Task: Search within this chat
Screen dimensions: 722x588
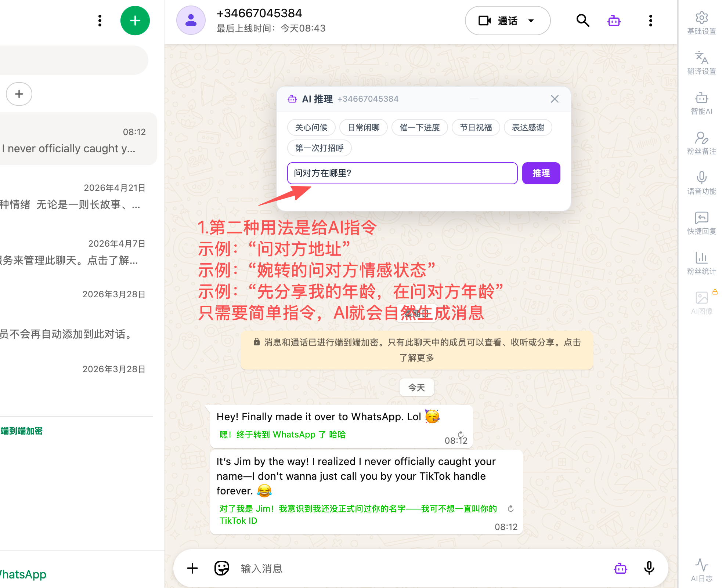Action: click(x=583, y=21)
